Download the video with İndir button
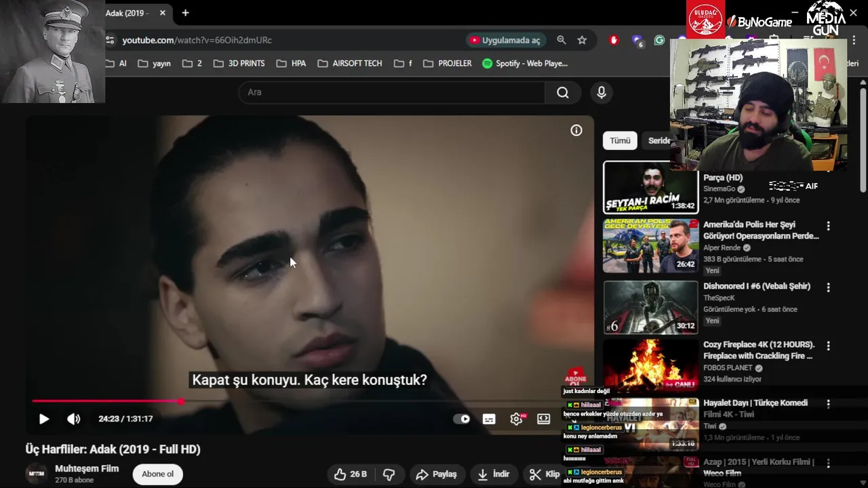 pyautogui.click(x=494, y=474)
